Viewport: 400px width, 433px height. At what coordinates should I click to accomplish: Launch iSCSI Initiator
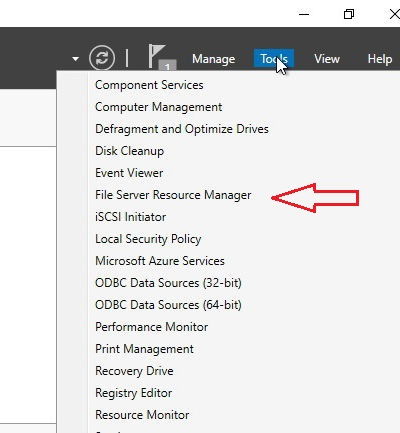[130, 217]
